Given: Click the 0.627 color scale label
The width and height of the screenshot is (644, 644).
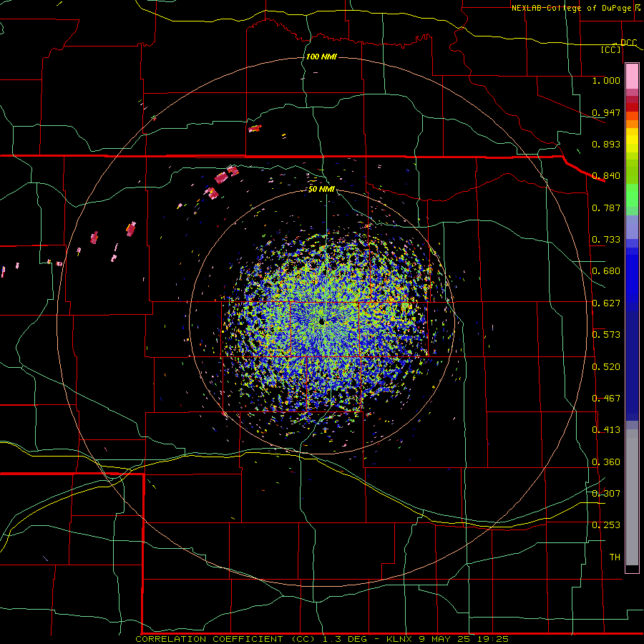Looking at the screenshot, I should pyautogui.click(x=606, y=303).
